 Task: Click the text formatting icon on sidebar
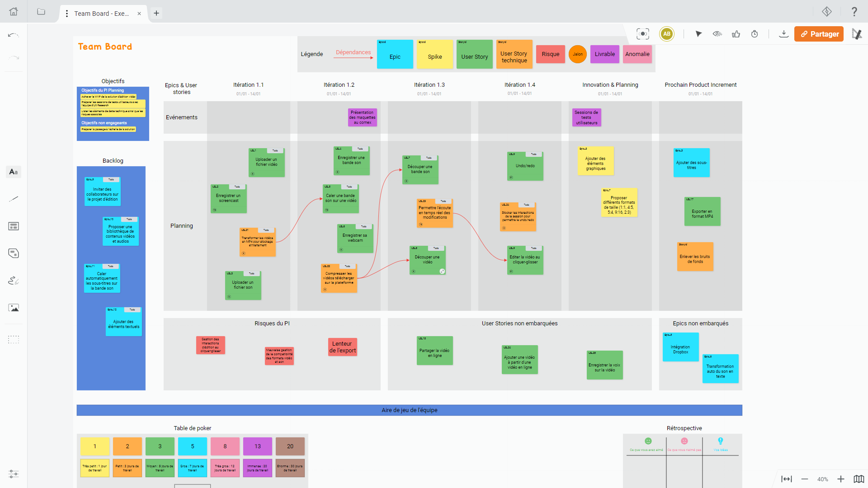tap(14, 172)
